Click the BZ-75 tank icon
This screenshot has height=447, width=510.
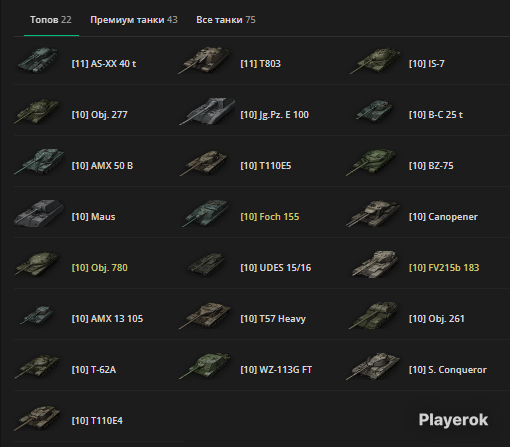(371, 162)
